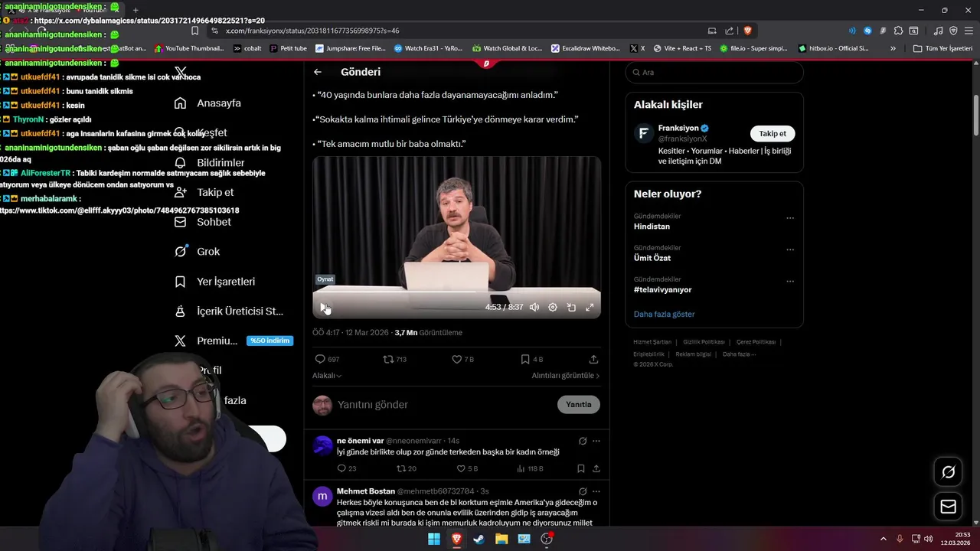Image resolution: width=980 pixels, height=551 pixels.
Task: Like the main post with 7 B likes
Action: pos(462,359)
